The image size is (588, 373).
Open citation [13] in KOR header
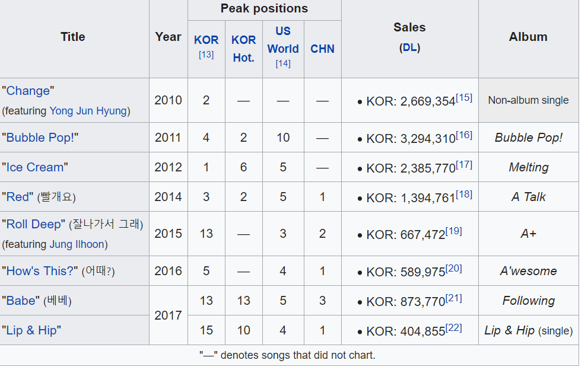206,55
